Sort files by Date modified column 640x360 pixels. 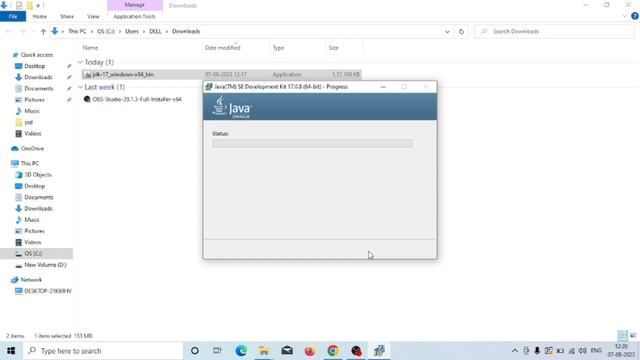point(222,48)
